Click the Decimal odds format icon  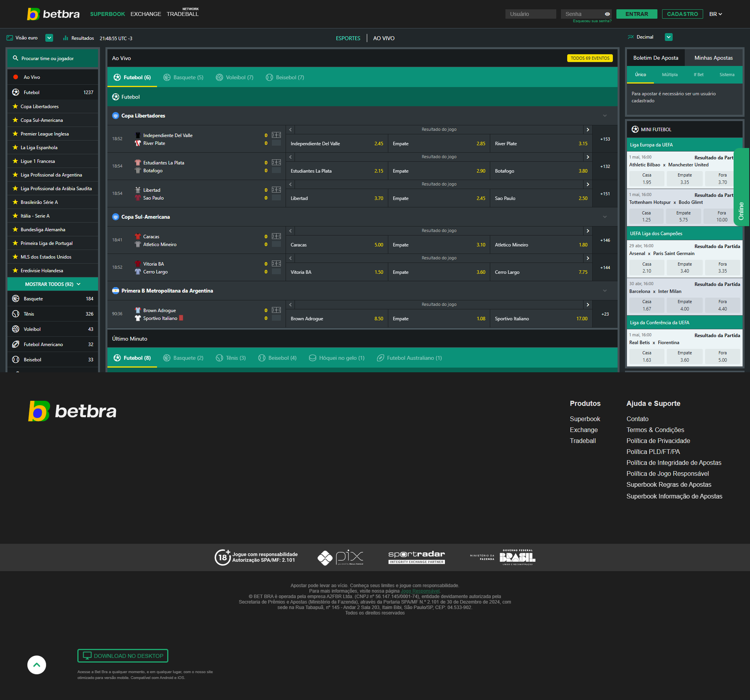click(x=631, y=37)
